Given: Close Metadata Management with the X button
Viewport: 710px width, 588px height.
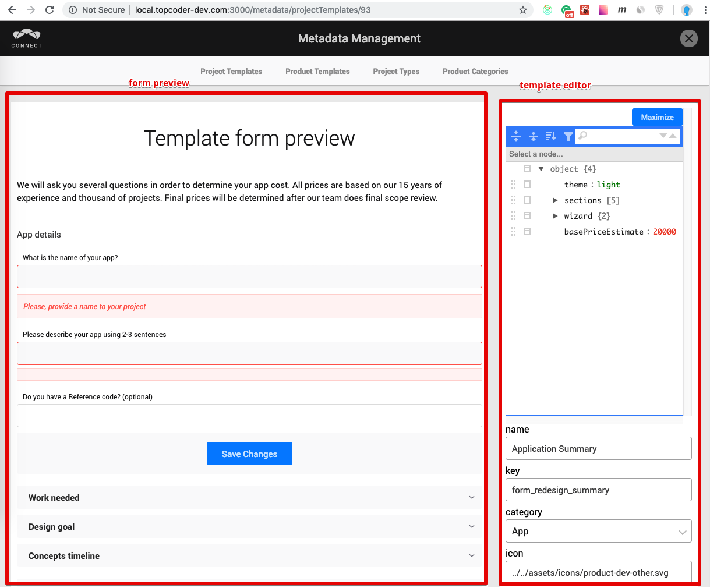Looking at the screenshot, I should click(689, 38).
